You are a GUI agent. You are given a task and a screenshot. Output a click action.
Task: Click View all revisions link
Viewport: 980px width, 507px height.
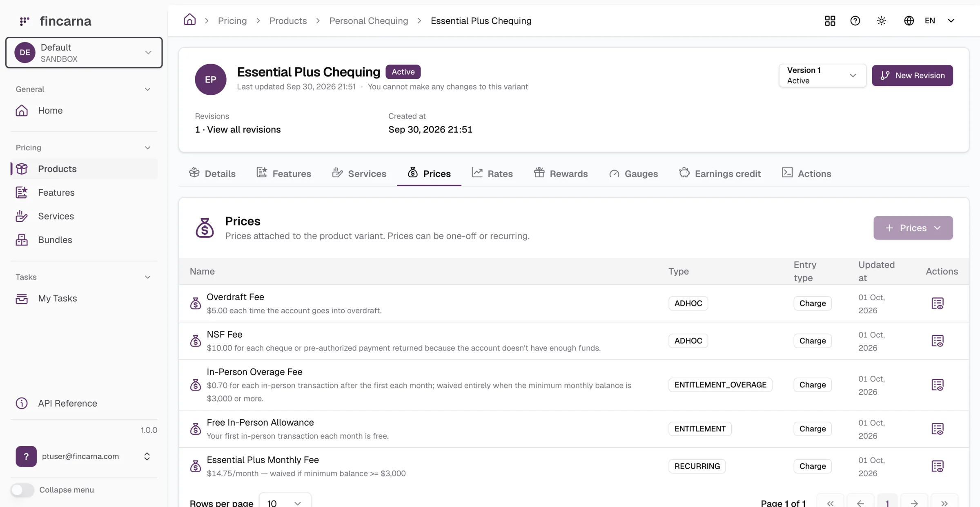click(x=244, y=130)
